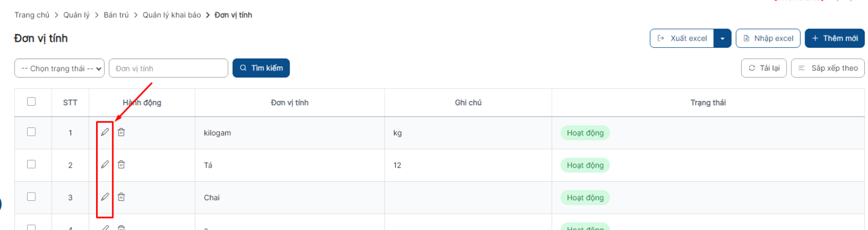The height and width of the screenshot is (230, 868).
Task: Delete the kilogam row with trash icon
Action: [122, 132]
